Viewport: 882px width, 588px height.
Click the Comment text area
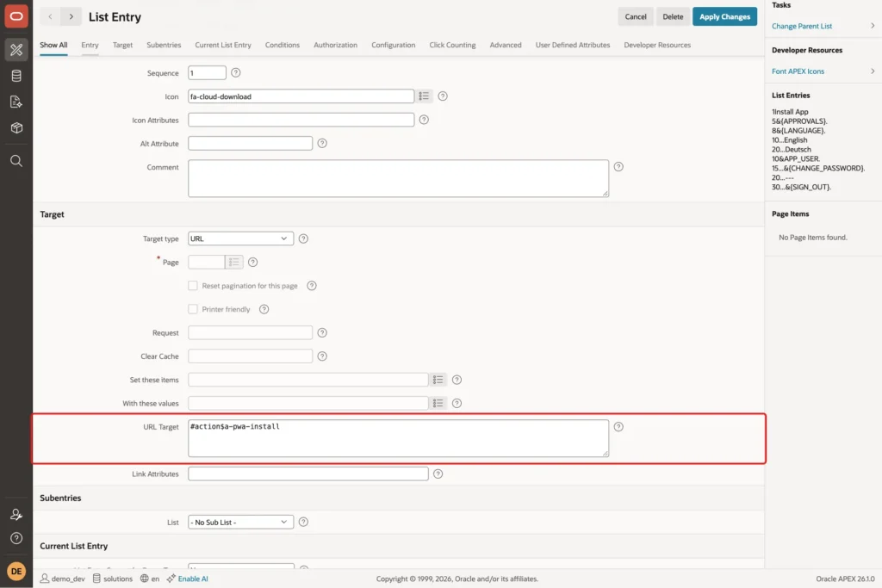(398, 178)
